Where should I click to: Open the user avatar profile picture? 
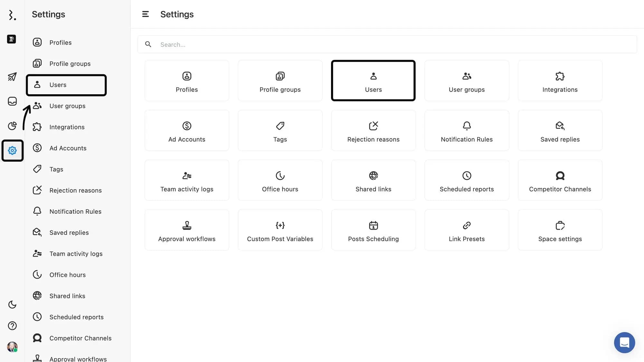click(12, 347)
